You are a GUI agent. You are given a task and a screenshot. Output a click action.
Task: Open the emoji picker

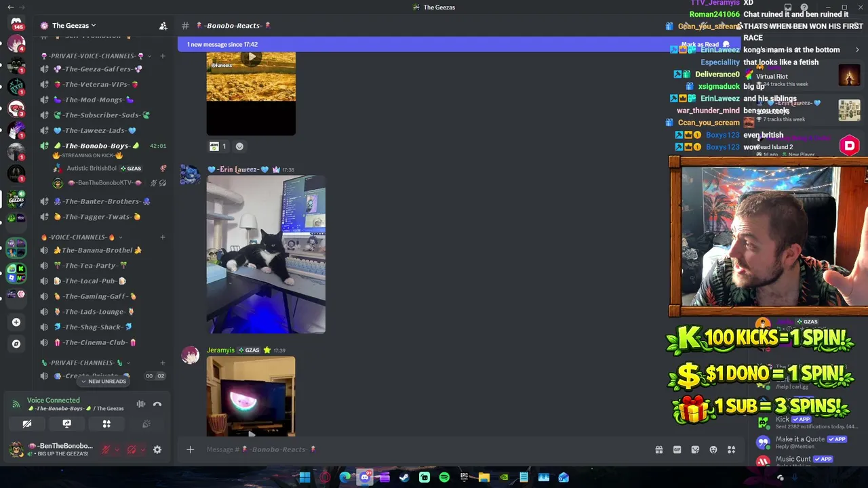pyautogui.click(x=713, y=449)
